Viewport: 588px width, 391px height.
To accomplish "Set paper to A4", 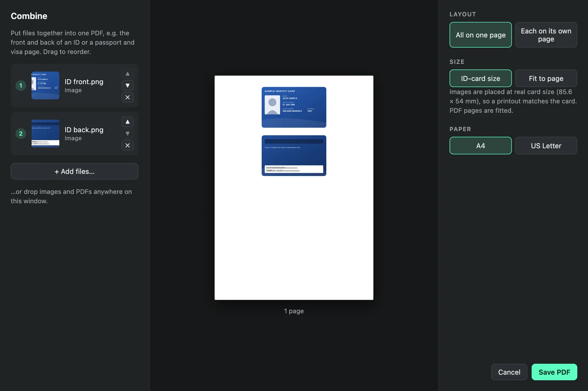I will [481, 146].
